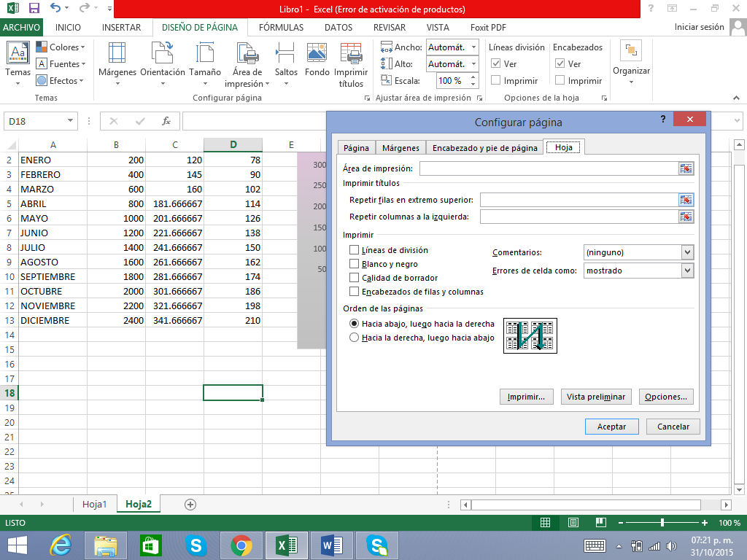Click the Tamaño paper size icon
This screenshot has width=747, height=560.
(x=205, y=55)
